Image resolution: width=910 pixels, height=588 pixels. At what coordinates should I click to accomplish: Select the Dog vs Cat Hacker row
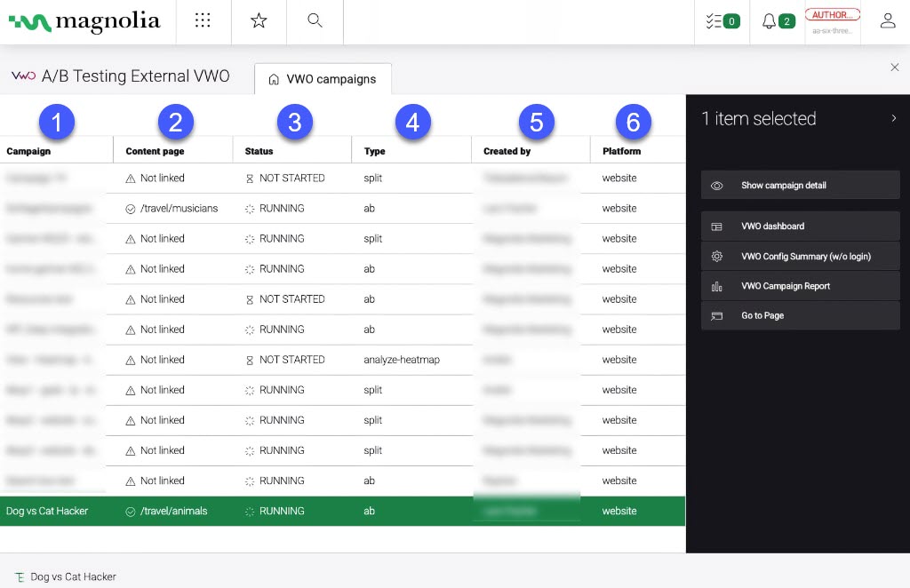pyautogui.click(x=47, y=512)
